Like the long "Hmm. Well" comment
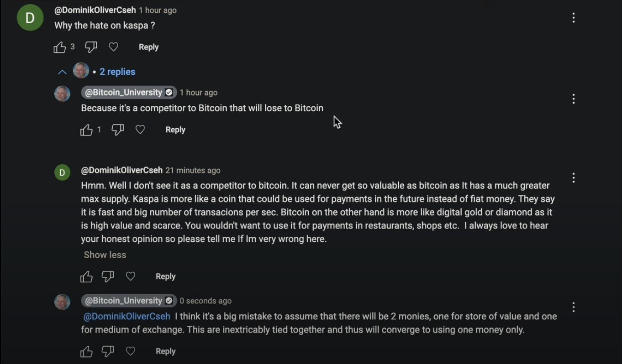 point(86,276)
